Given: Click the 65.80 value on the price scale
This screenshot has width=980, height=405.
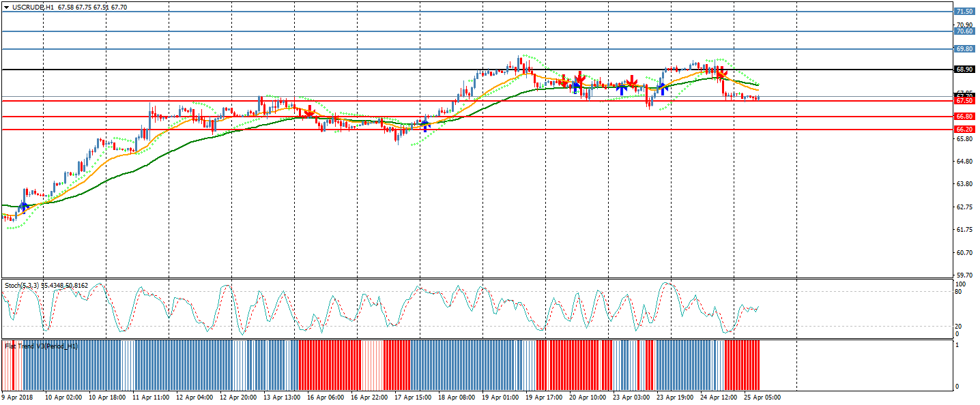Looking at the screenshot, I should tap(964, 139).
